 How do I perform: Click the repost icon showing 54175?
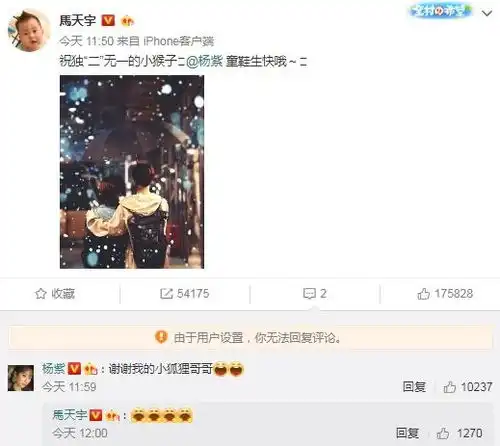tap(184, 294)
